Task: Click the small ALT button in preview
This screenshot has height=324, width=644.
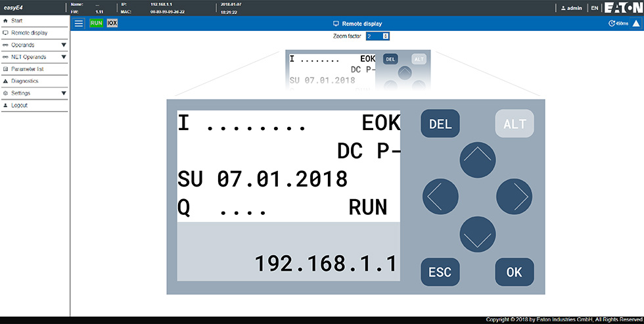Action: coord(419,59)
